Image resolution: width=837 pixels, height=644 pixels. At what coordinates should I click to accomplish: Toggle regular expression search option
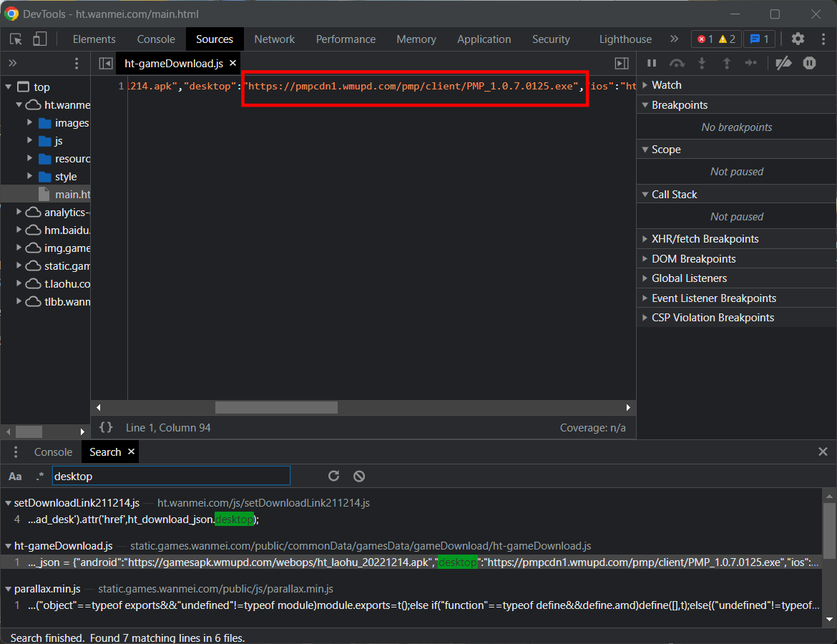pos(39,477)
